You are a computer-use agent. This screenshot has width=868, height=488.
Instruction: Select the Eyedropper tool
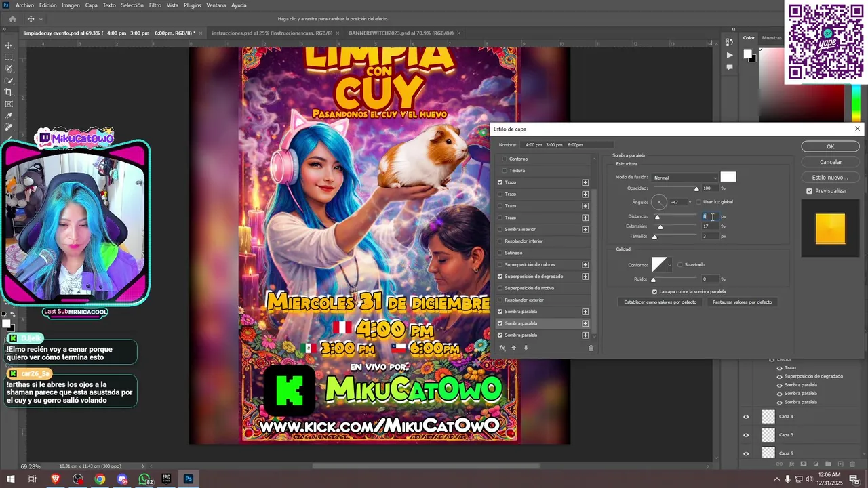click(9, 116)
